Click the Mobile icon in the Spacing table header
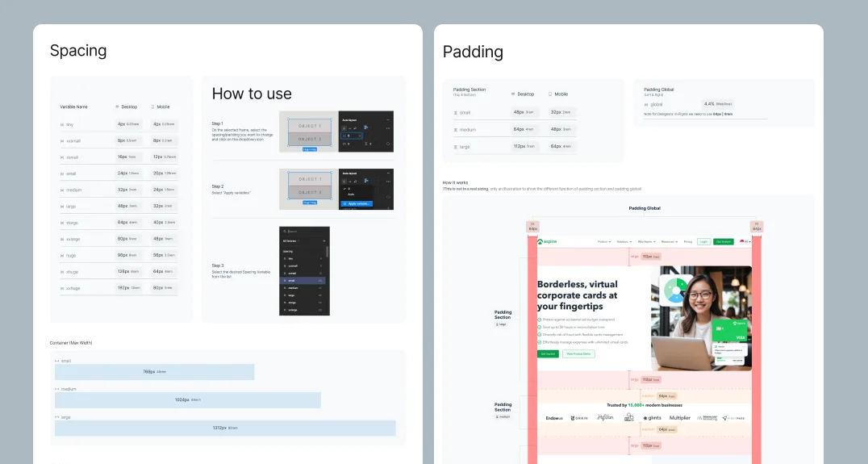The image size is (868, 464). [x=152, y=107]
